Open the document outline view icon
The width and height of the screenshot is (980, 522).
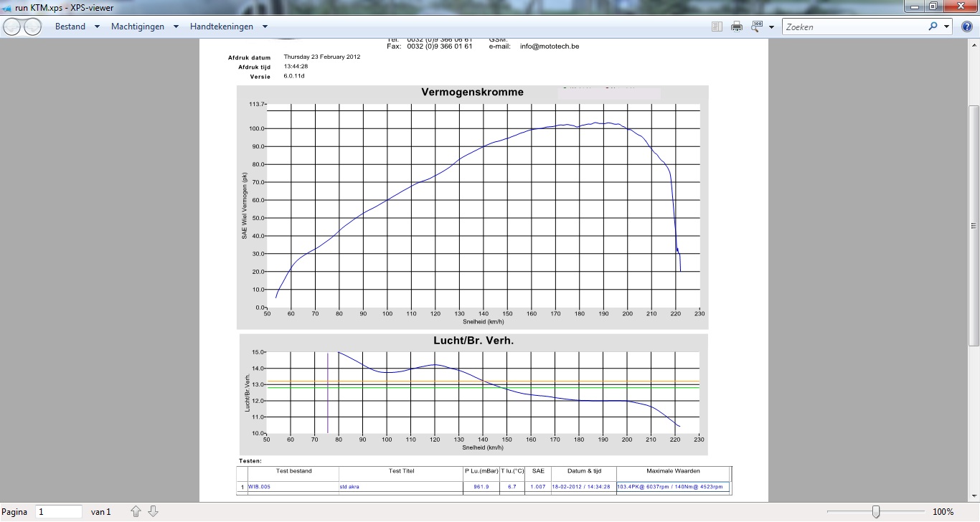coord(717,27)
